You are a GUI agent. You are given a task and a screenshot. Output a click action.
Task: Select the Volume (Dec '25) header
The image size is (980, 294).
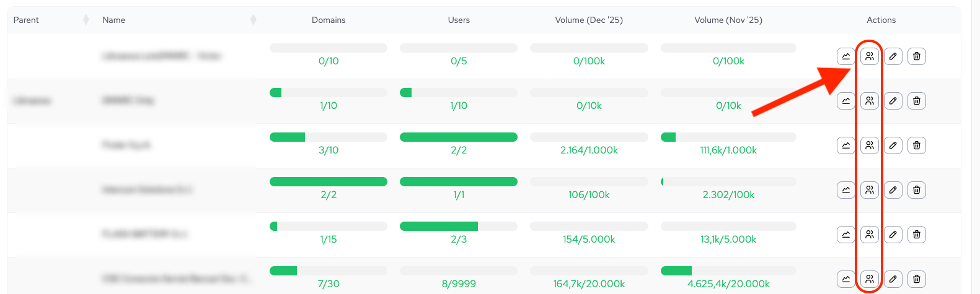[589, 20]
